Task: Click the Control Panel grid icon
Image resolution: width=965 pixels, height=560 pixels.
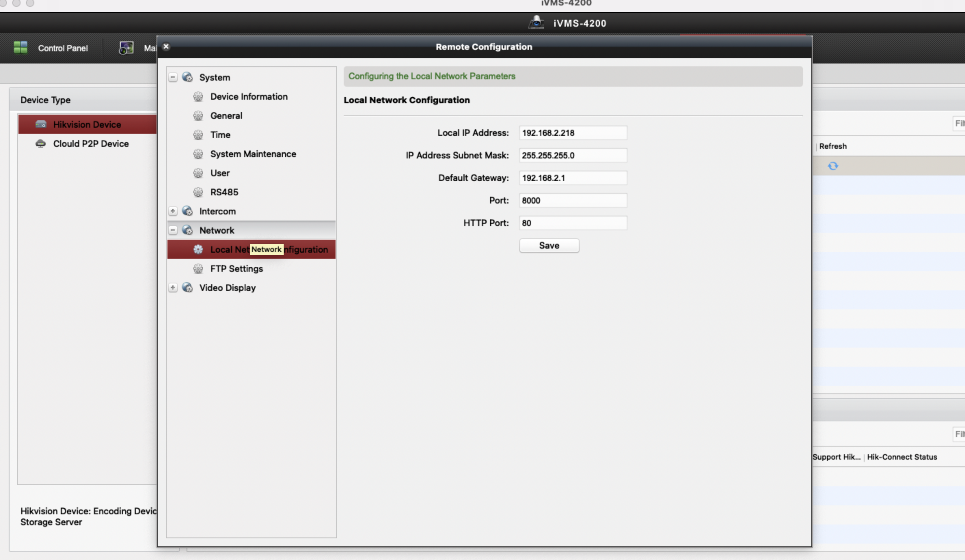Action: (20, 47)
